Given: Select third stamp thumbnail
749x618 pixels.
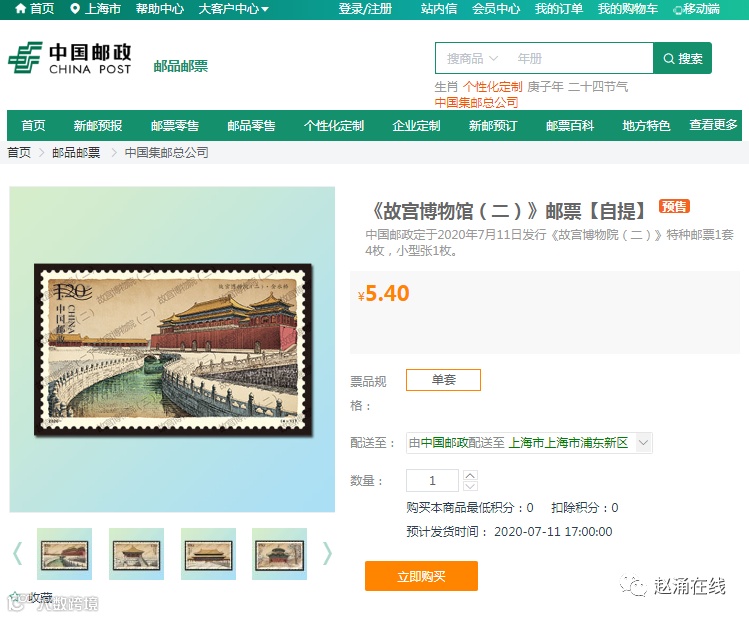Looking at the screenshot, I should [208, 554].
